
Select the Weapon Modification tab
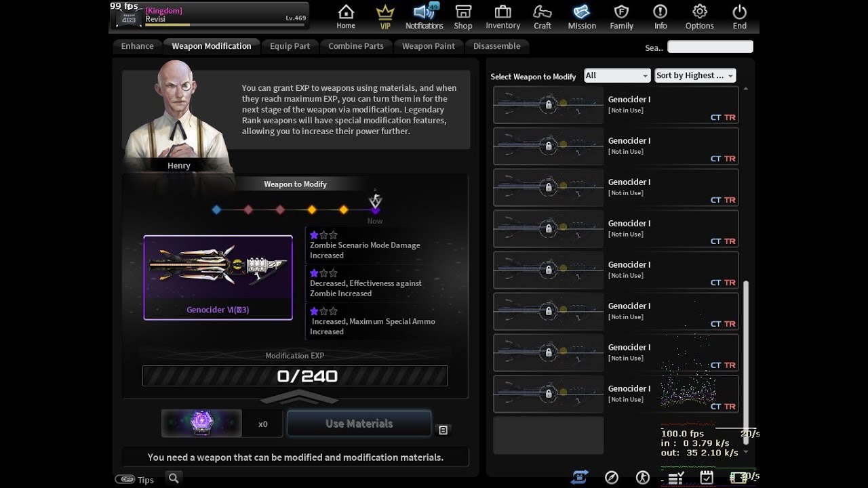click(212, 46)
